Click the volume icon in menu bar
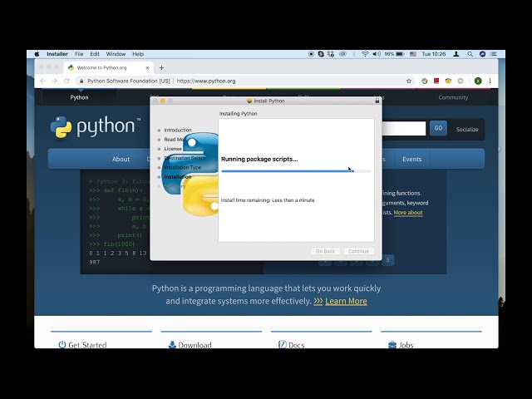 377,54
